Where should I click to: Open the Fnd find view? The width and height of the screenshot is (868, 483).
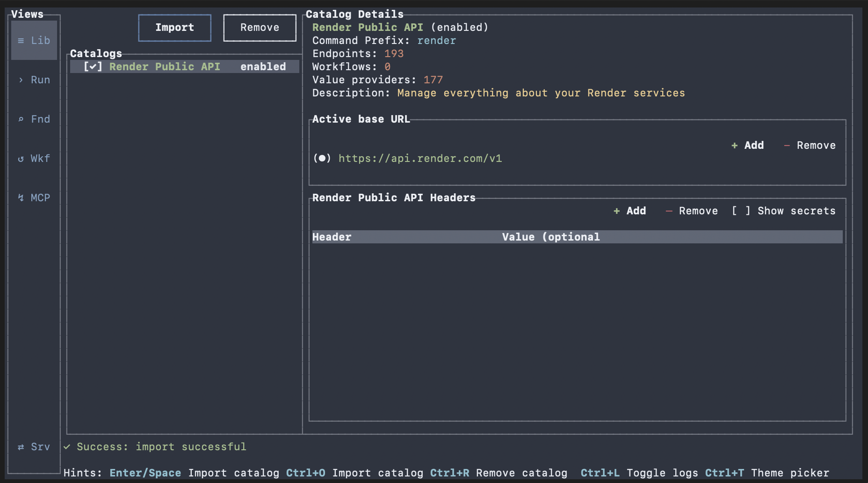tap(34, 119)
